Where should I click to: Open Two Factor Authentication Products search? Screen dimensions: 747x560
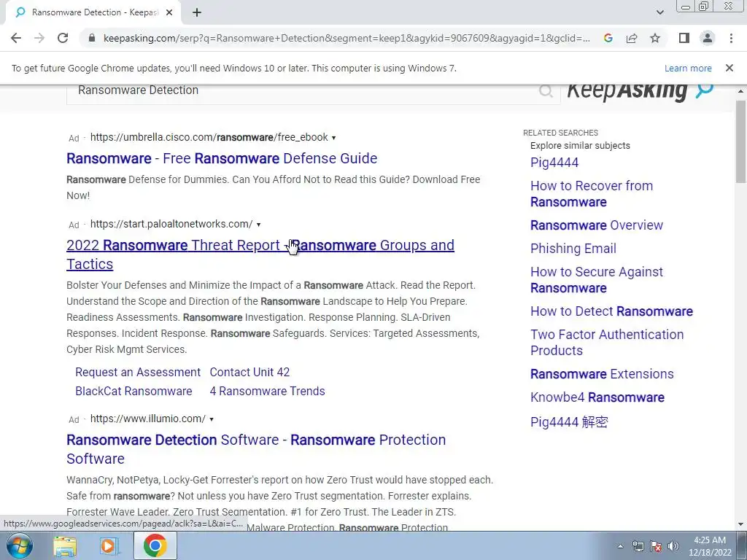608,343
